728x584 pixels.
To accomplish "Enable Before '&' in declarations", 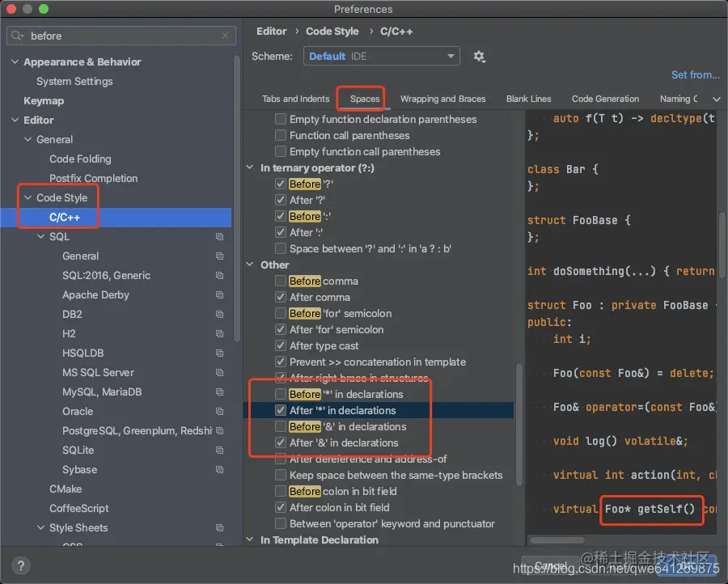I will pyautogui.click(x=281, y=426).
